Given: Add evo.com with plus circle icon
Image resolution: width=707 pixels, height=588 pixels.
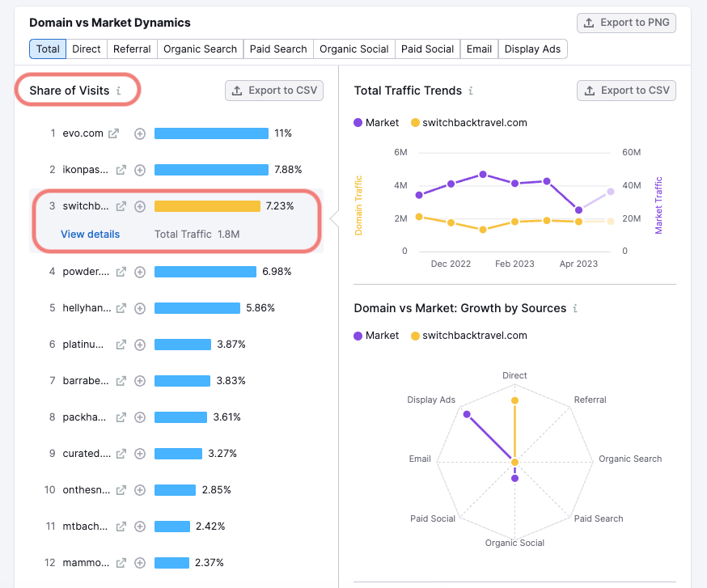Looking at the screenshot, I should [140, 133].
